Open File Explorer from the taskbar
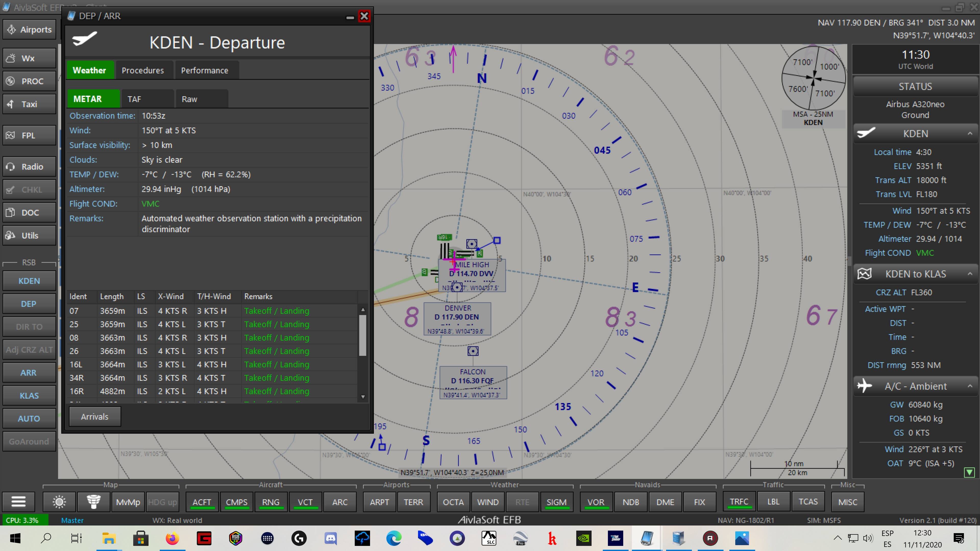The width and height of the screenshot is (980, 551). tap(109, 538)
